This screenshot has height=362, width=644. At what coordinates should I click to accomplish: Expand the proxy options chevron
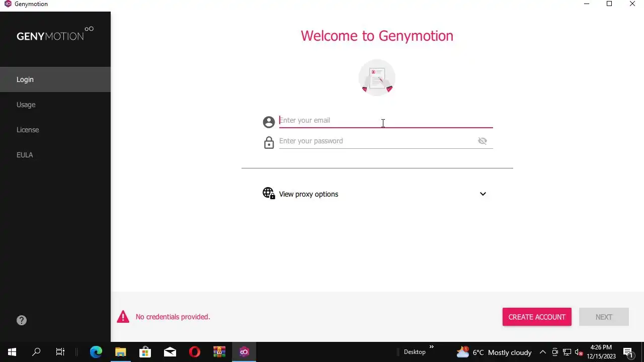[x=483, y=194]
